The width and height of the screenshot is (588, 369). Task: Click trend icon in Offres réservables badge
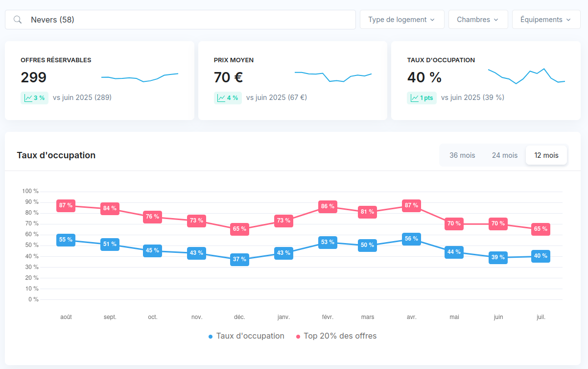click(28, 98)
